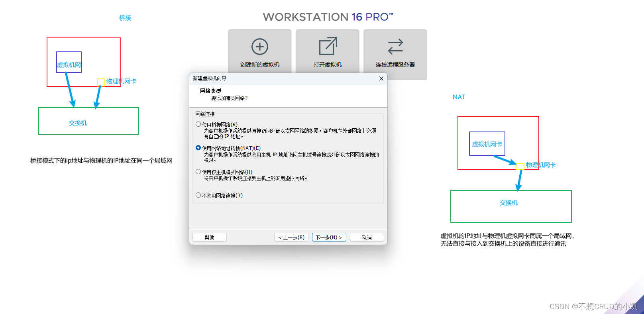This screenshot has height=314, width=644.
Task: Go back with < 上一步(B) button
Action: pos(291,237)
